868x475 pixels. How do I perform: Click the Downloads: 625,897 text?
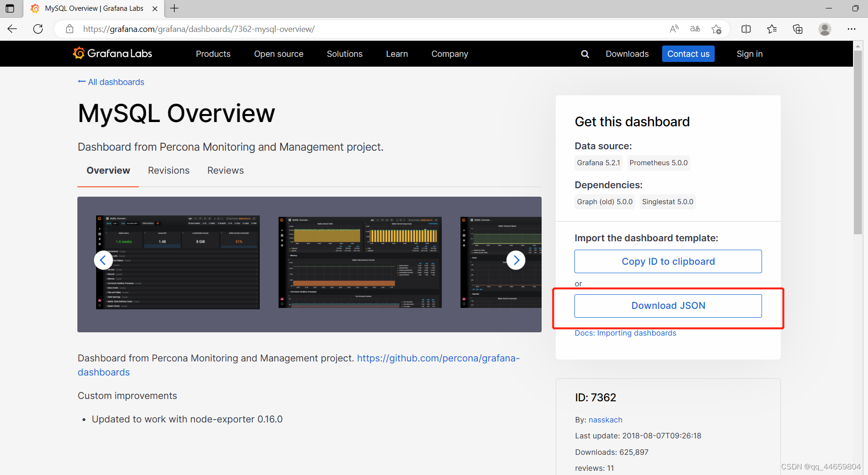coord(611,452)
